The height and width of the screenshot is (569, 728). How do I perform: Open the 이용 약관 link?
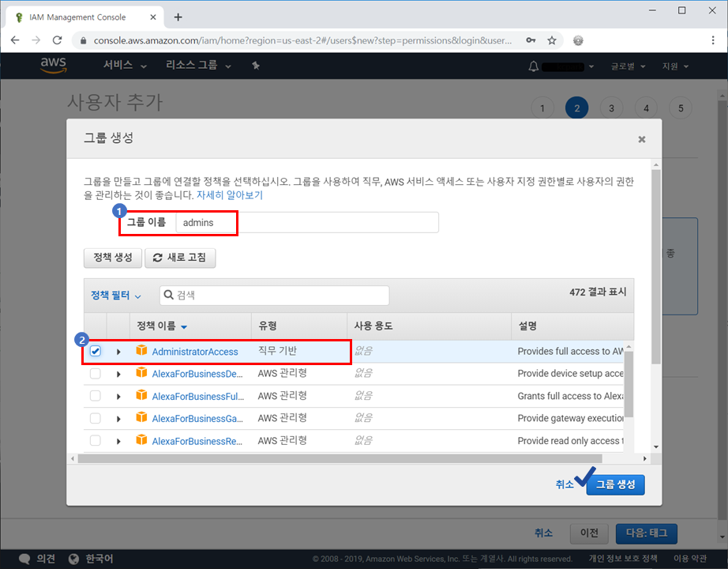point(690,559)
